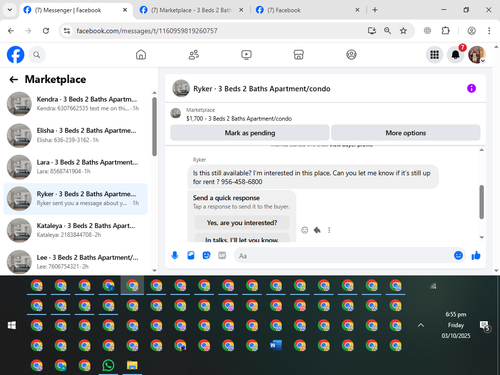The width and height of the screenshot is (500, 375).
Task: Open Microsoft Word from the taskbar
Action: pyautogui.click(x=276, y=345)
